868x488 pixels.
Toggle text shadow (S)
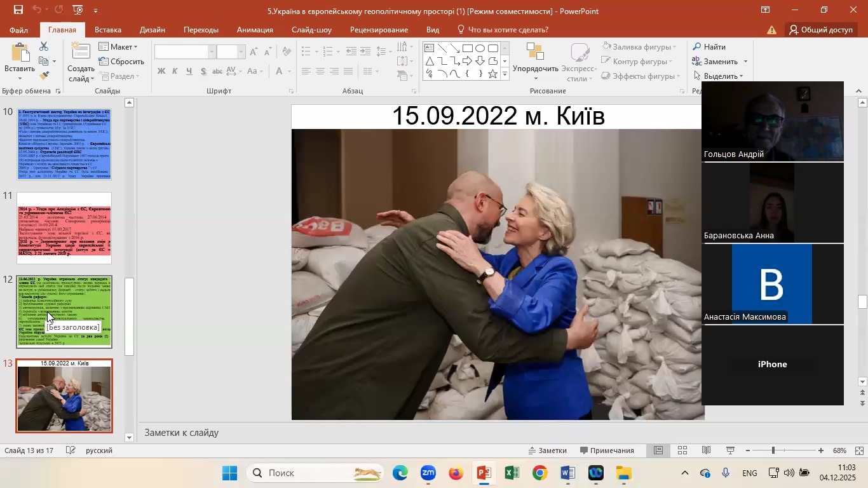click(x=203, y=71)
